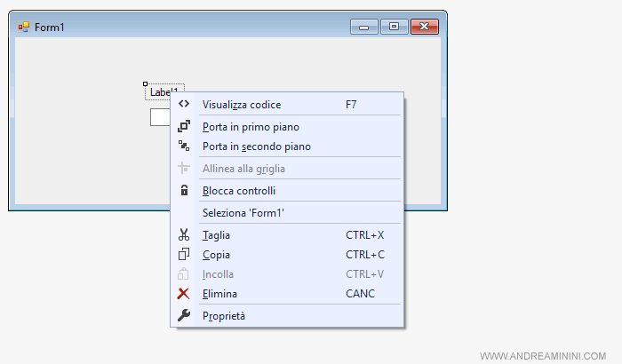Choose Blocca controlli menu entry

239,191
